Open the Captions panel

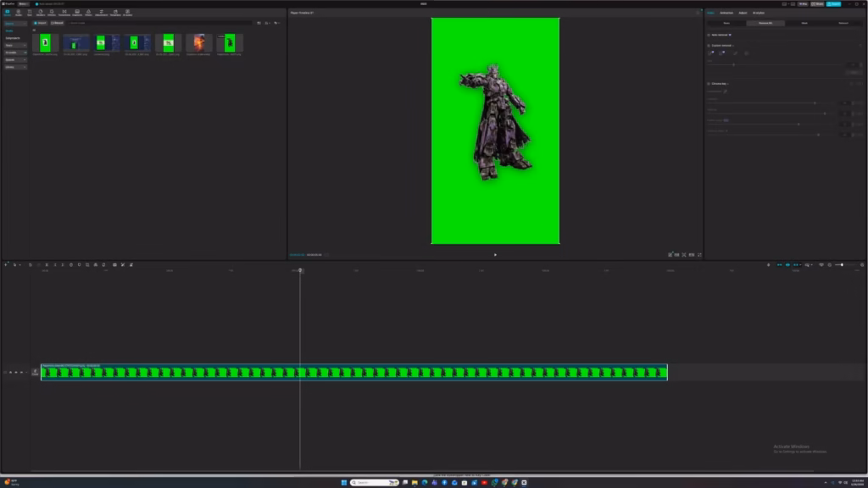(77, 12)
